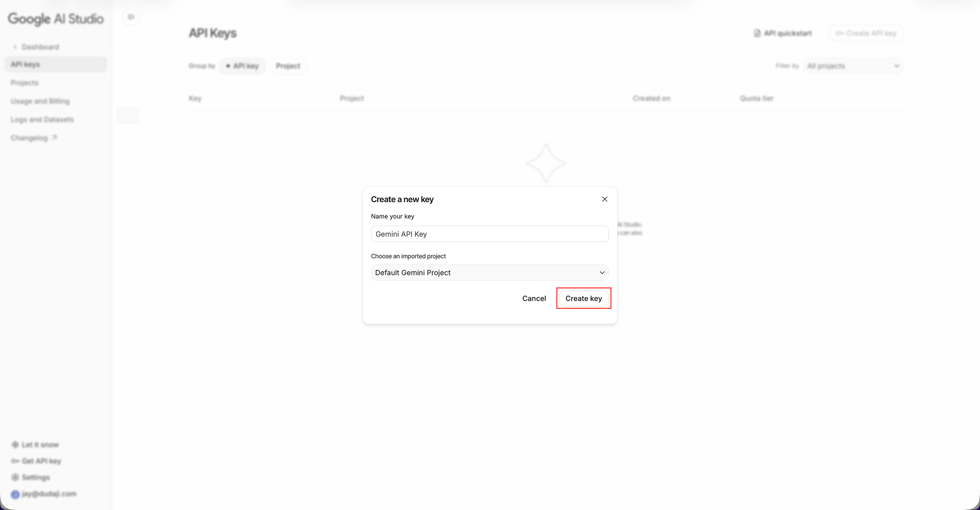
Task: Click the Get API key icon
Action: coord(15,461)
